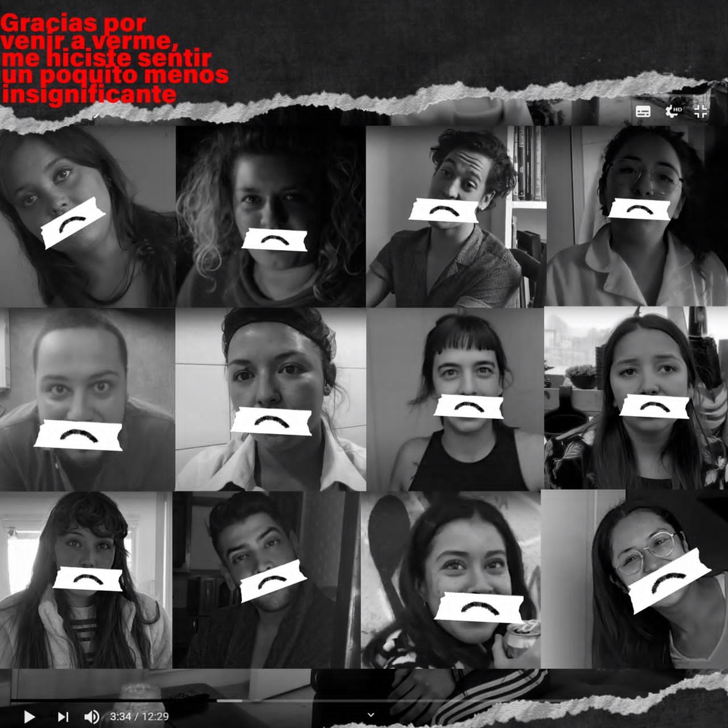Toggle subtitles with the captions icon
728x728 pixels.
(x=643, y=111)
